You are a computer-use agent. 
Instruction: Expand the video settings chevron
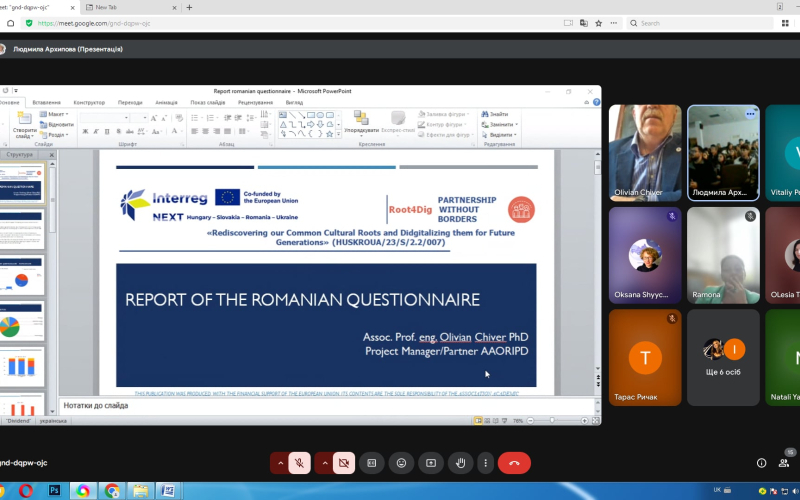point(324,463)
